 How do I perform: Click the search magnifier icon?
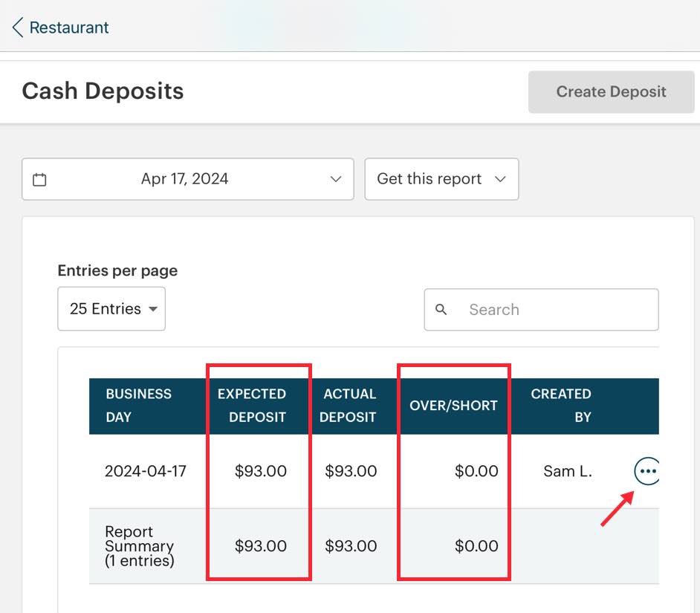(x=442, y=310)
